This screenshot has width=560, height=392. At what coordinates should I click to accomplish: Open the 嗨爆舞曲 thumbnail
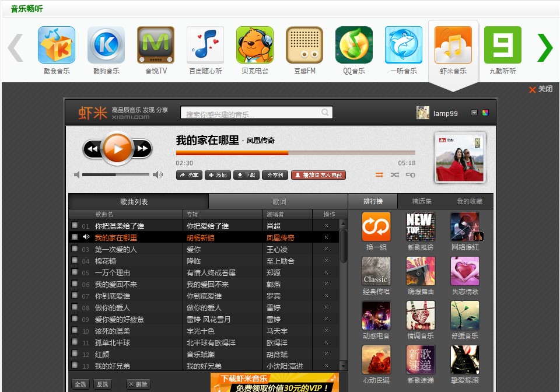pyautogui.click(x=421, y=271)
